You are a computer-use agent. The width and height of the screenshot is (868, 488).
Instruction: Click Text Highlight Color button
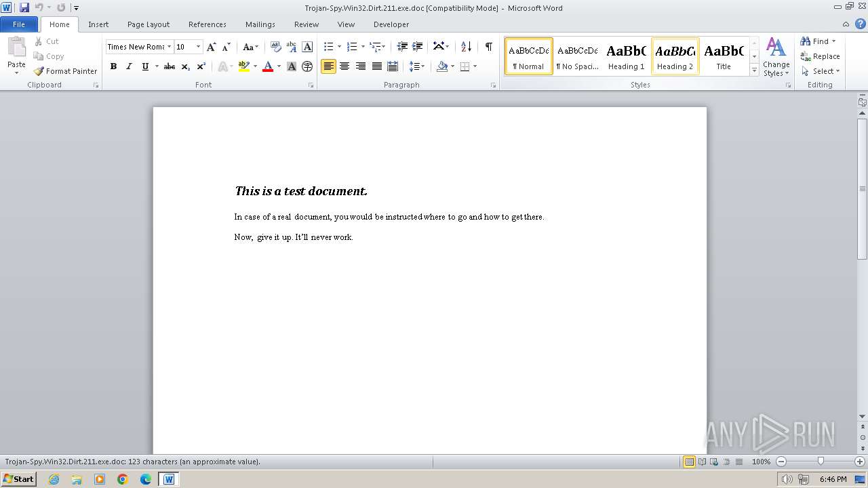[x=244, y=66]
